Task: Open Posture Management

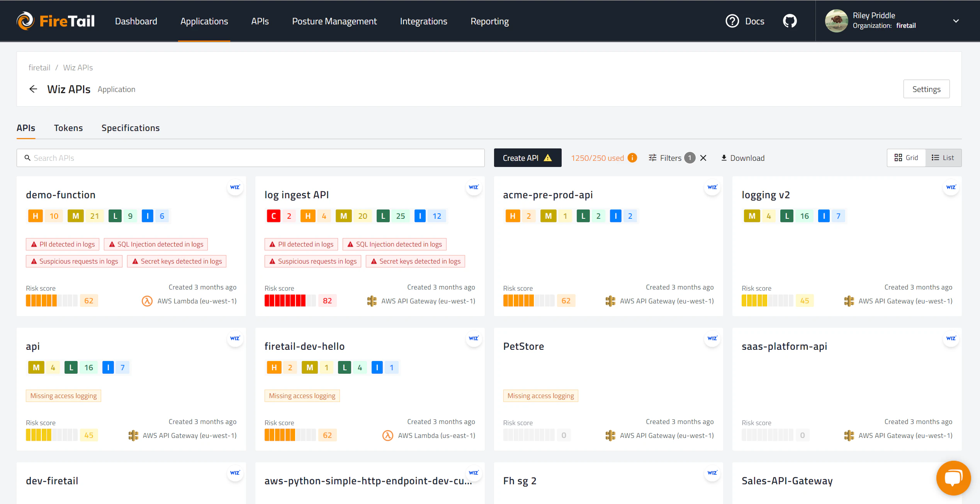Action: coord(334,21)
